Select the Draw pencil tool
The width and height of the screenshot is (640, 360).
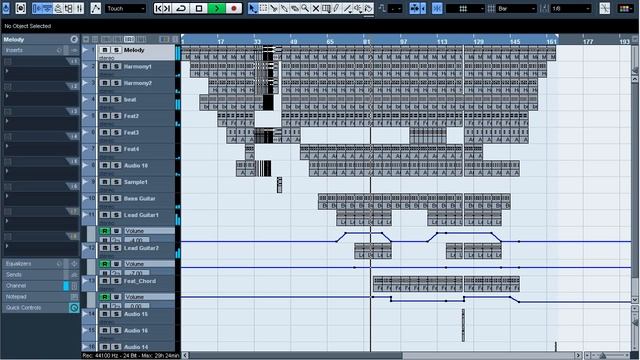(x=336, y=8)
